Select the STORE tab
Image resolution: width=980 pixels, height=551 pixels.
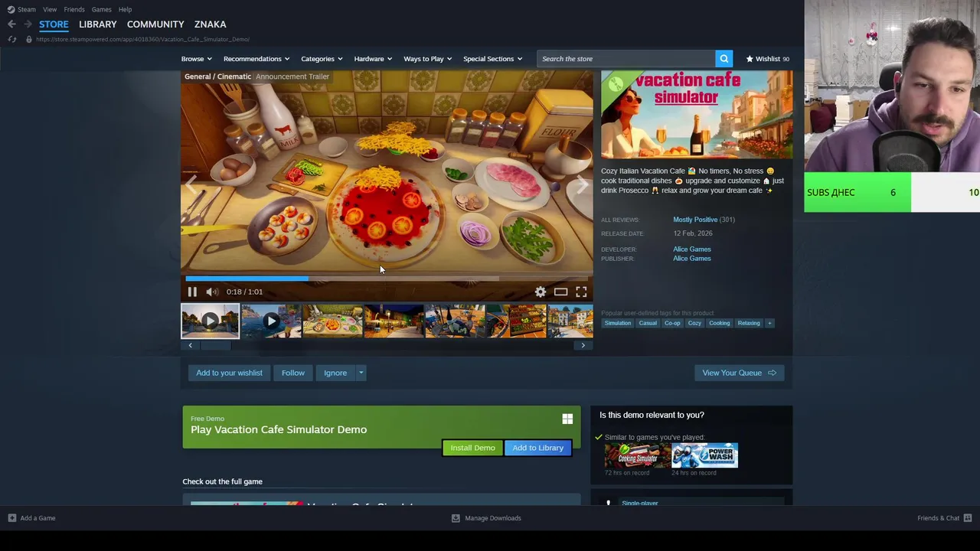[x=54, y=24]
